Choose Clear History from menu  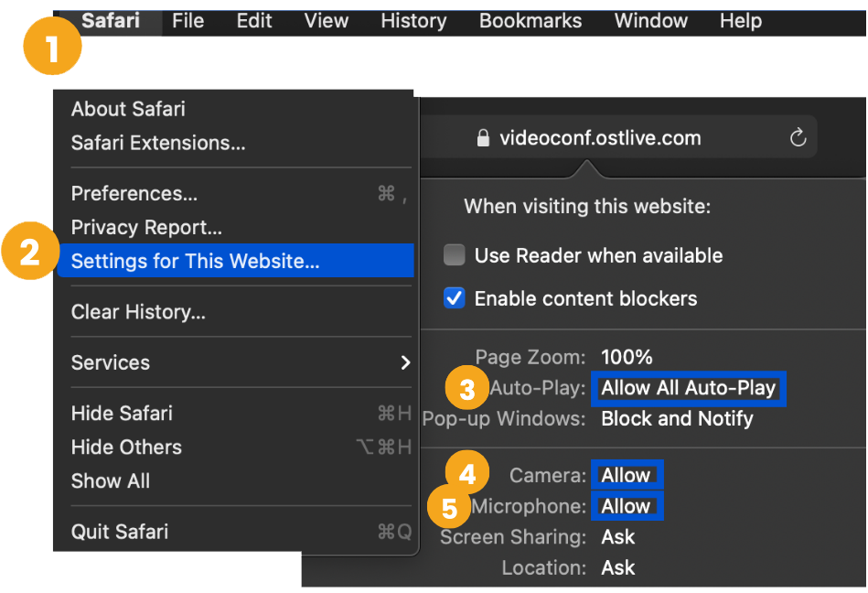[138, 313]
